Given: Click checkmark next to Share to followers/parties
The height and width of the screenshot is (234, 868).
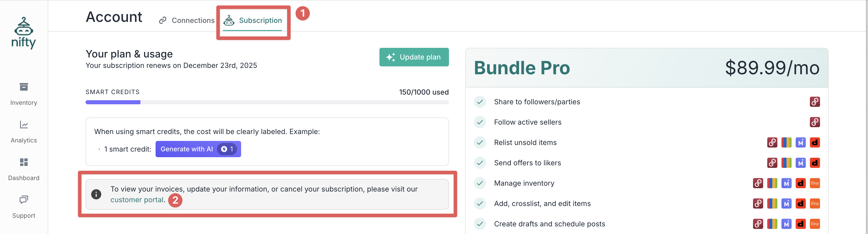Looking at the screenshot, I should click(x=480, y=102).
